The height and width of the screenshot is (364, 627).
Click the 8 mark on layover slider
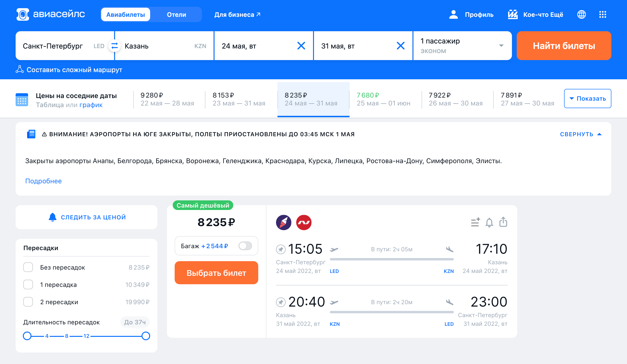[67, 336]
